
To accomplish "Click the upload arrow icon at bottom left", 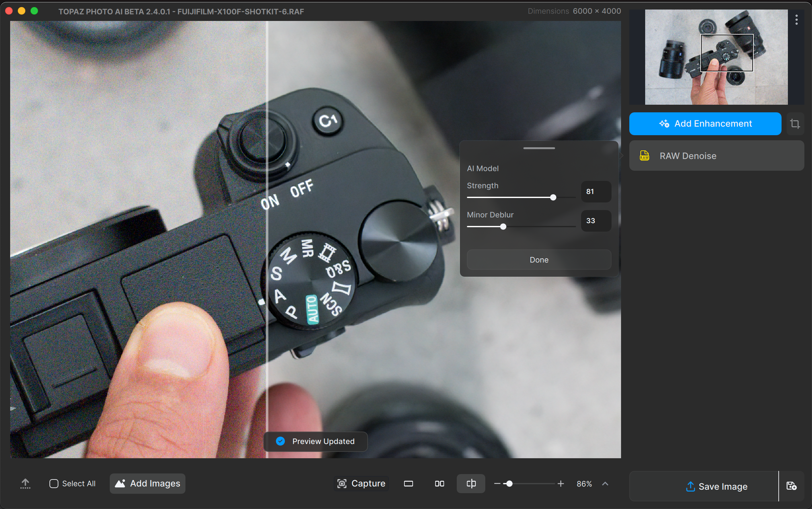I will pos(25,483).
